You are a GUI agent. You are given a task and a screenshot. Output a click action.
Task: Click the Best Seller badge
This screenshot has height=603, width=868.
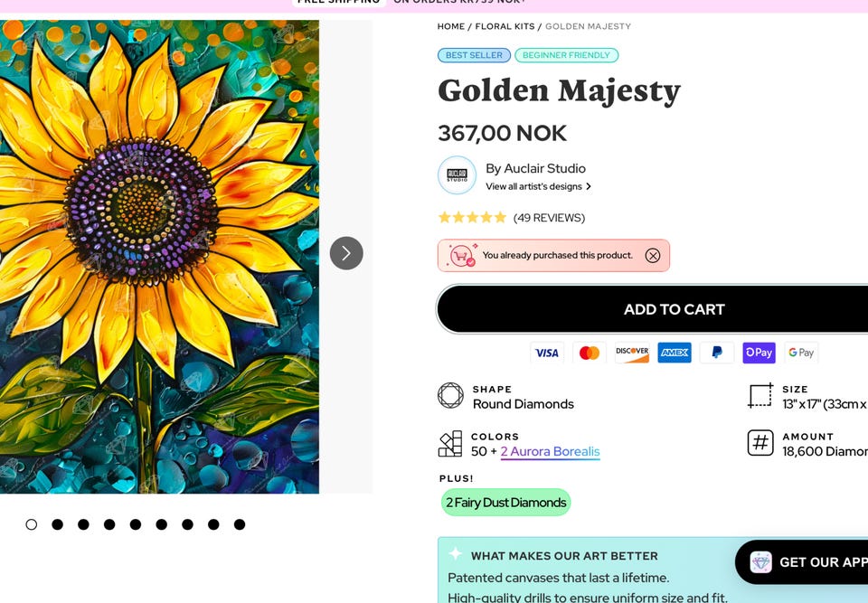[x=474, y=55]
